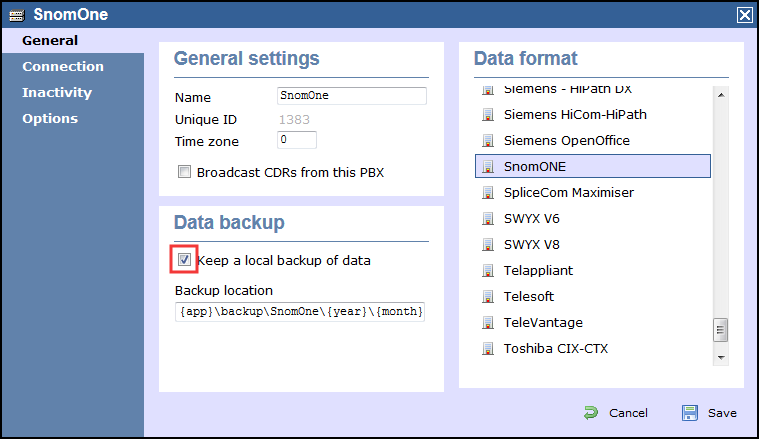Viewport: 759px width, 439px height.
Task: Click the icon beside SpliceCom Maximiser
Action: tap(489, 193)
